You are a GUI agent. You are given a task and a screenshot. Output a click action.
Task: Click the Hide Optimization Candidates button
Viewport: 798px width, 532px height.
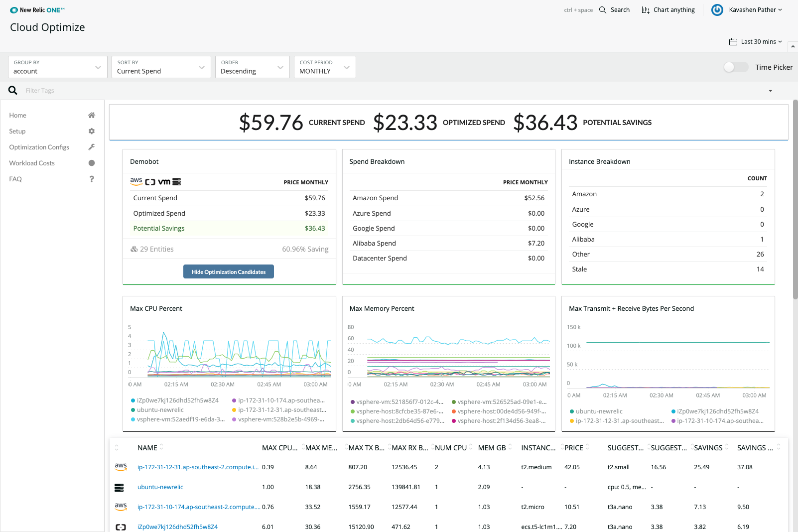pos(229,271)
